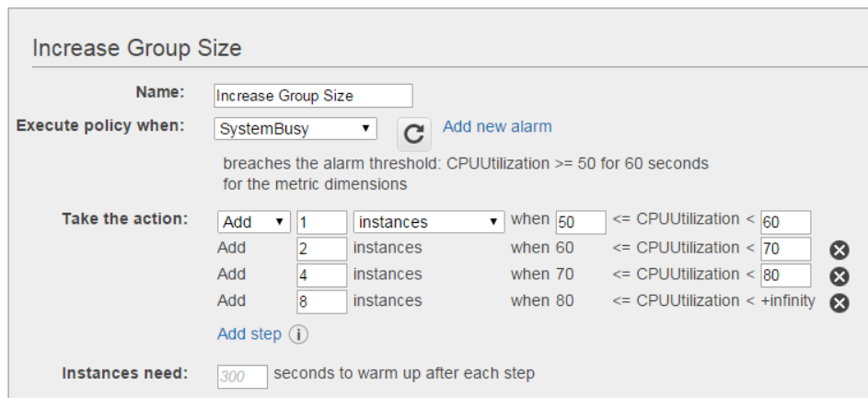Click the info icon beside Add step
Image resolution: width=868 pixels, height=398 pixels.
point(297,334)
